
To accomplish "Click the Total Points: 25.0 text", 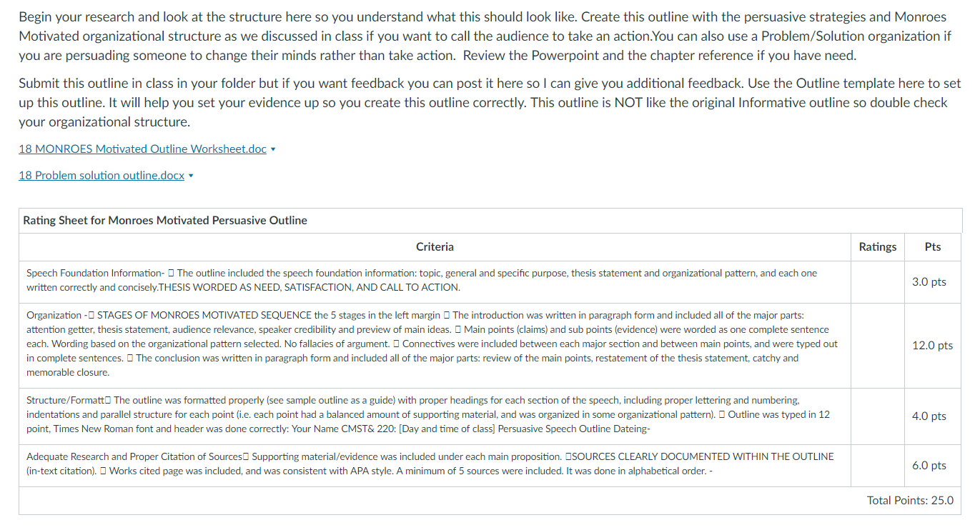I will (910, 500).
